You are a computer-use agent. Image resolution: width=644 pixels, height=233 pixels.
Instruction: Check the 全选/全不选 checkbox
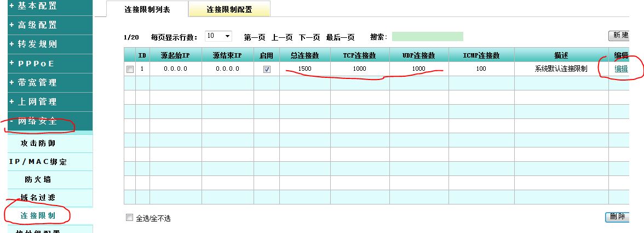coord(130,218)
